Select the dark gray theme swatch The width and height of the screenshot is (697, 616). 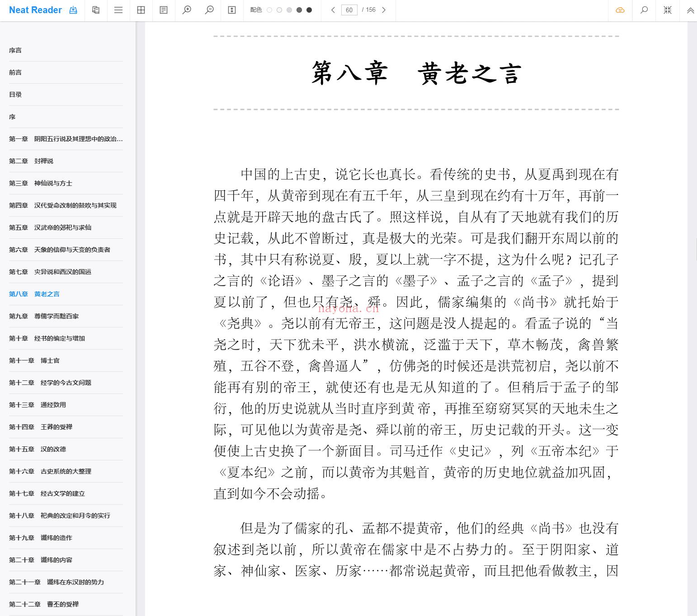pos(299,10)
